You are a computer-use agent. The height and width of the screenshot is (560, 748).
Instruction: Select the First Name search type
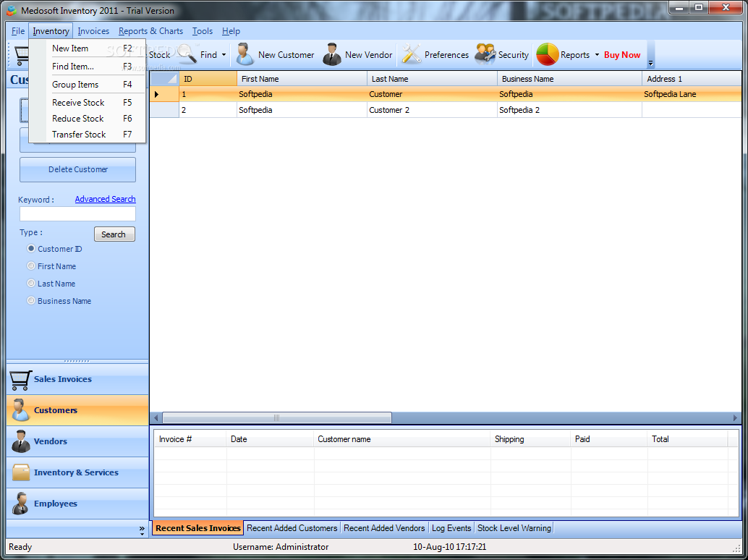click(x=31, y=266)
